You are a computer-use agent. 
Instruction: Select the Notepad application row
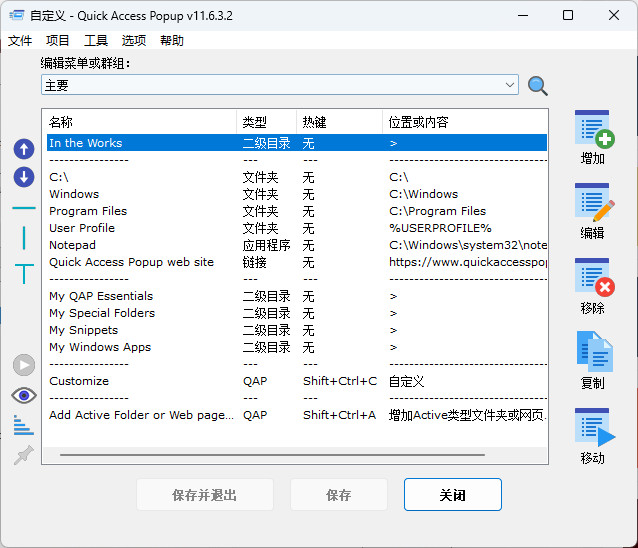297,245
